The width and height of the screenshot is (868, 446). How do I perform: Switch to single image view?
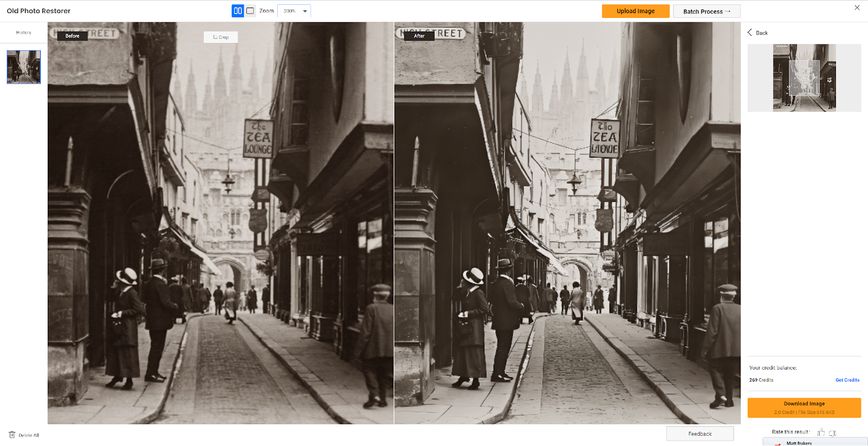pos(250,11)
